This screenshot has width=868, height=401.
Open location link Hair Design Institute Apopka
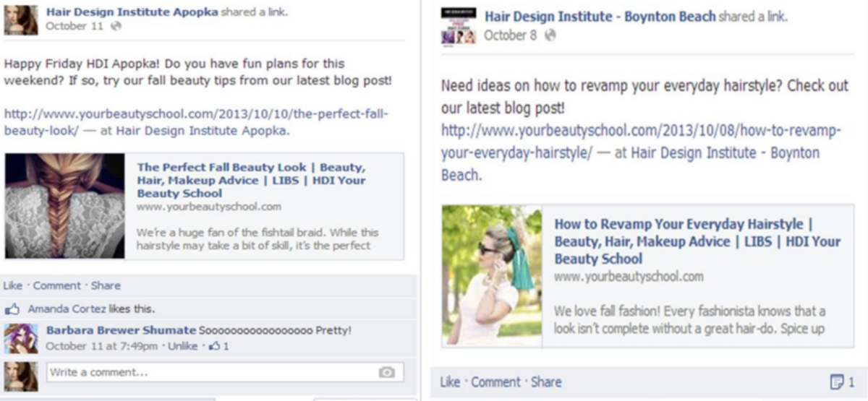(202, 131)
